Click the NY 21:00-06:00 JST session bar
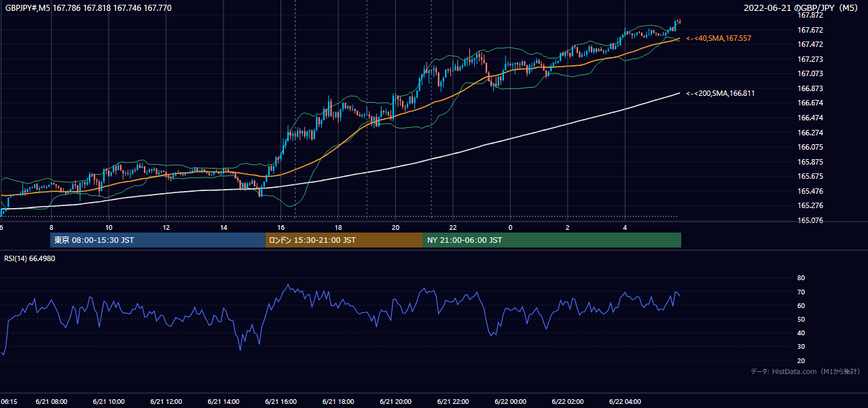Screen dimensions: 868x408 pyautogui.click(x=552, y=240)
